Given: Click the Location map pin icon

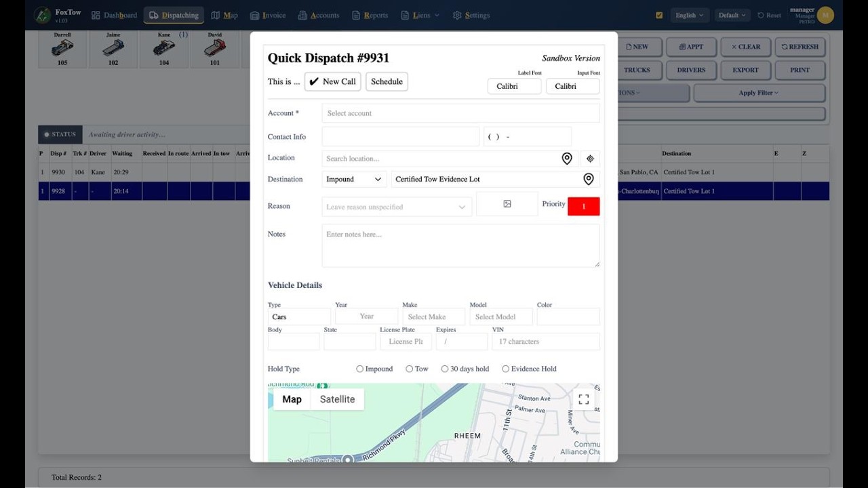Looking at the screenshot, I should coord(567,159).
